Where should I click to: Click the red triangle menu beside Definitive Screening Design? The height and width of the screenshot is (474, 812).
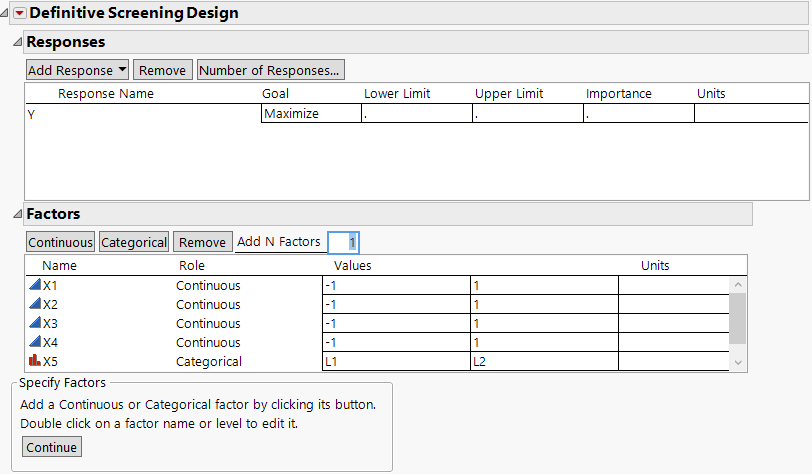pos(19,13)
